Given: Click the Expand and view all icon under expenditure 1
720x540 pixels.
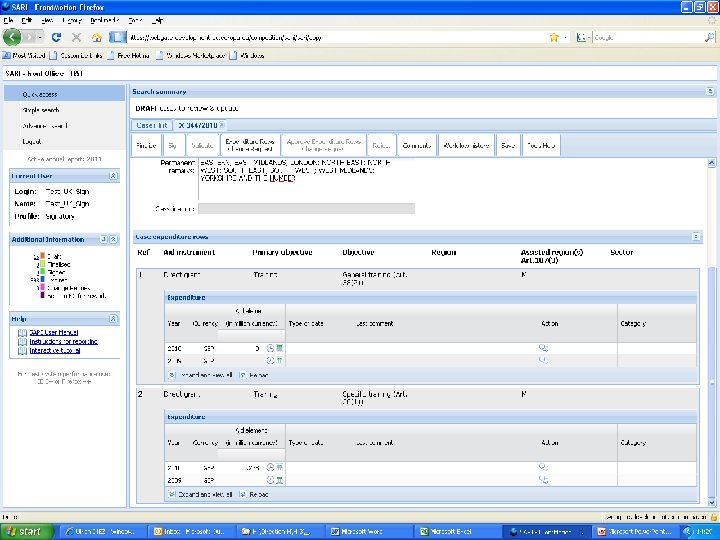Looking at the screenshot, I should [172, 375].
